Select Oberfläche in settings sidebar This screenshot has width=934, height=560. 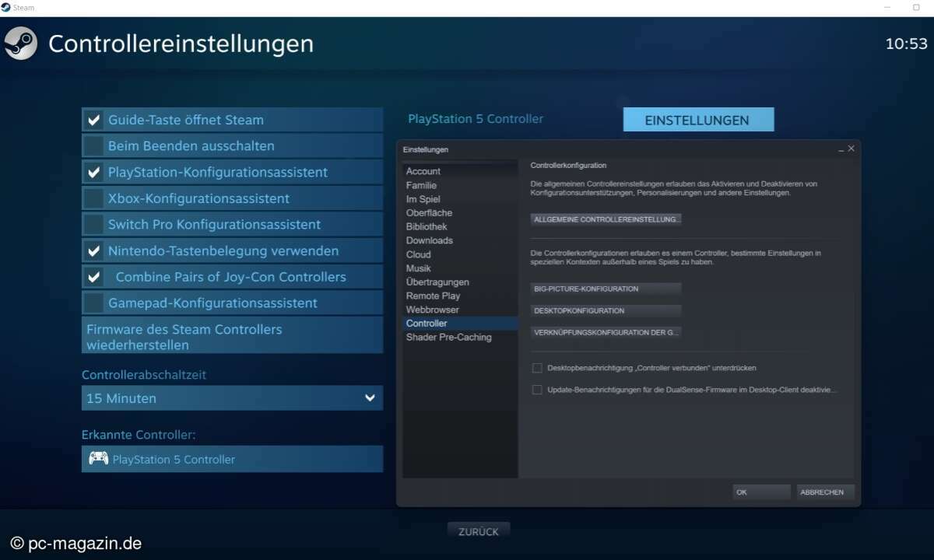[460, 212]
